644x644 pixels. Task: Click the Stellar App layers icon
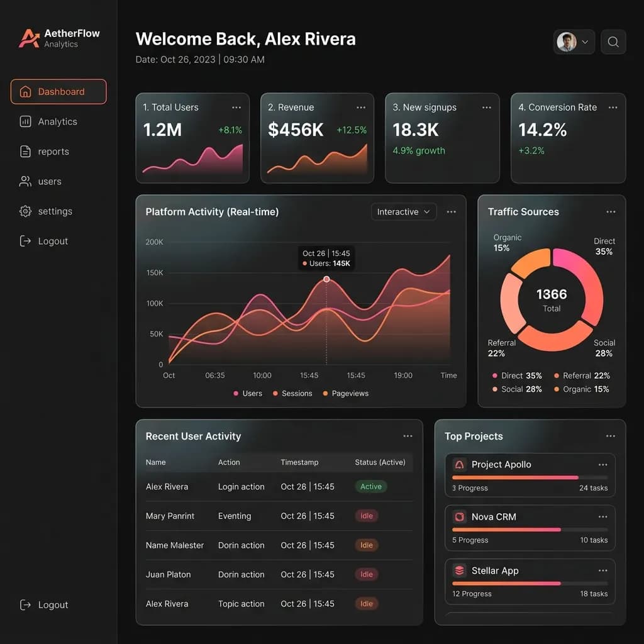pyautogui.click(x=460, y=570)
